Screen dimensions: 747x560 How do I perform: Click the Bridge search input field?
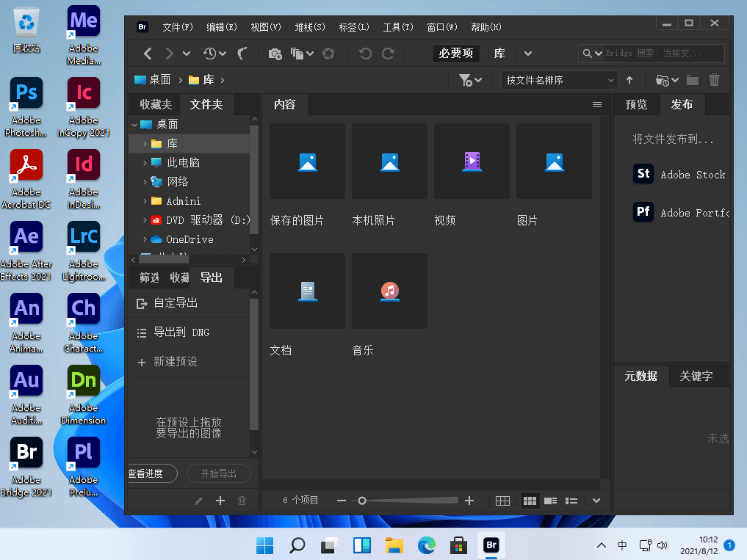pyautogui.click(x=664, y=54)
